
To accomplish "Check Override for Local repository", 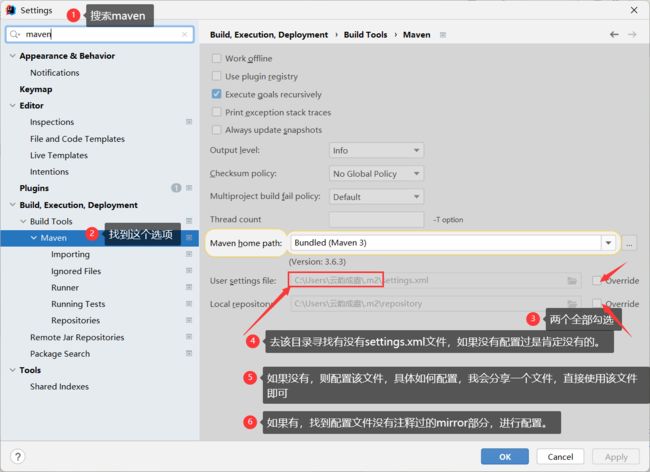I will tap(597, 303).
